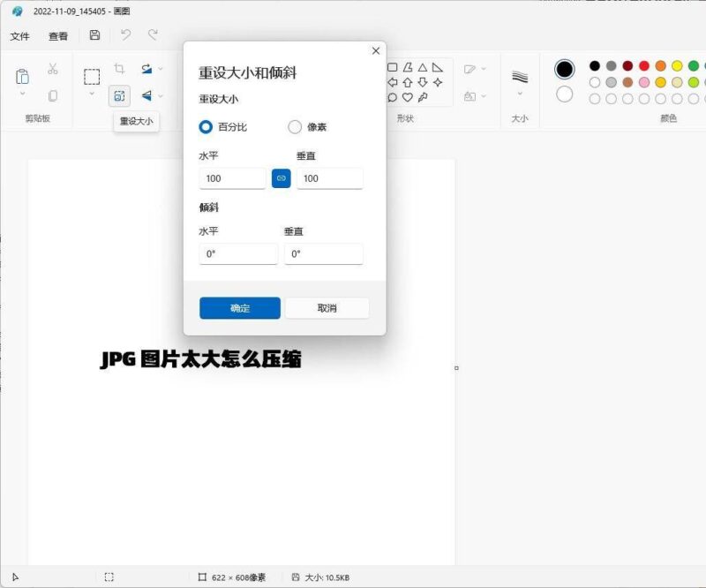Click the Save icon

[94, 34]
